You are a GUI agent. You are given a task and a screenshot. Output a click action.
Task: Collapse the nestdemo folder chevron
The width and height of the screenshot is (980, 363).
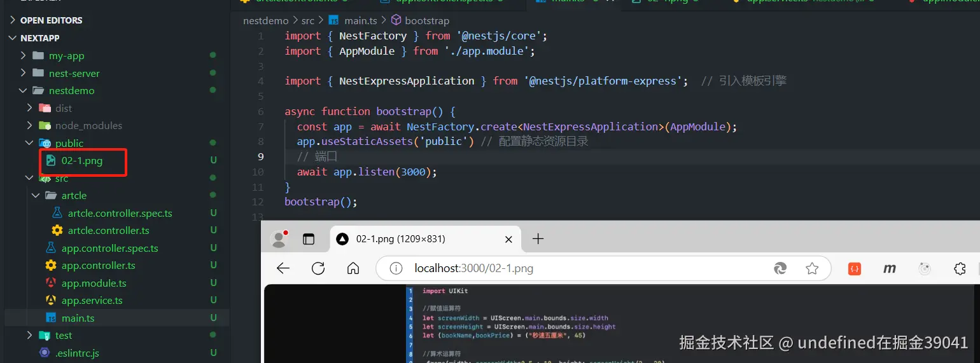click(23, 90)
